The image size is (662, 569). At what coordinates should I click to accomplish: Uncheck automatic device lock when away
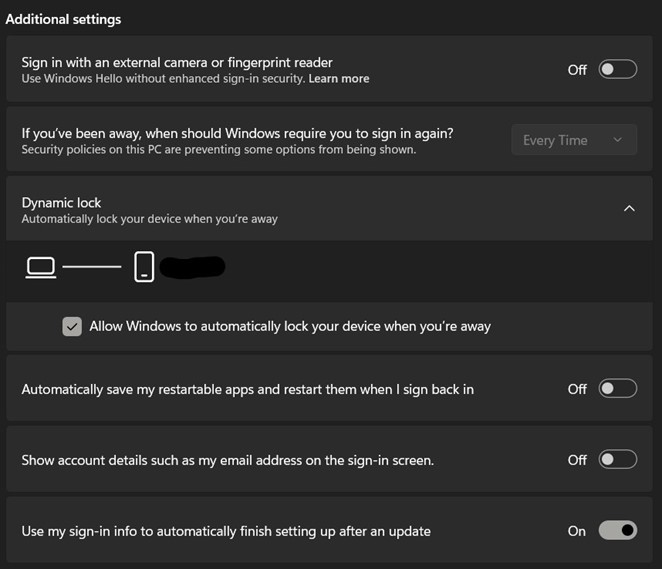[72, 326]
